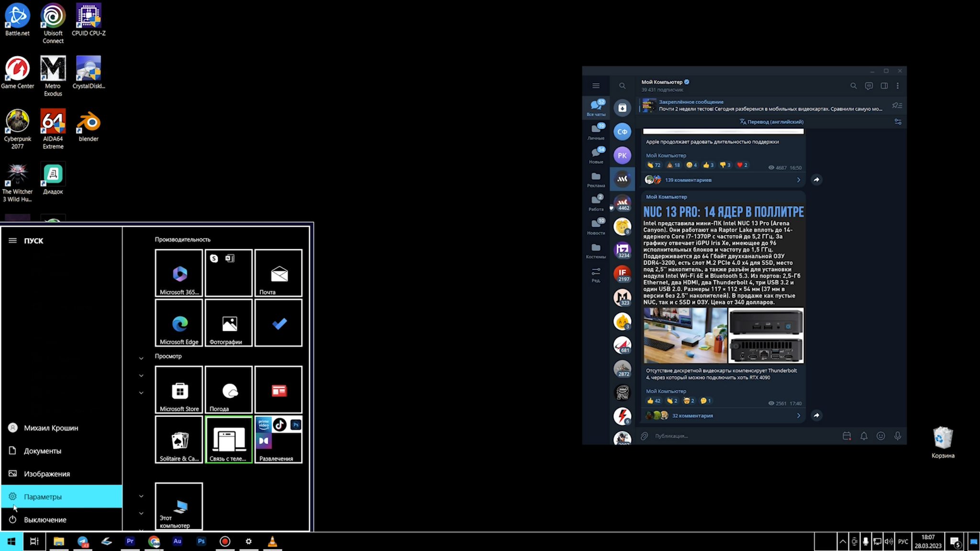The image size is (980, 551).
Task: Open the Phone Link (Связь с телефоном) tile
Action: (229, 439)
